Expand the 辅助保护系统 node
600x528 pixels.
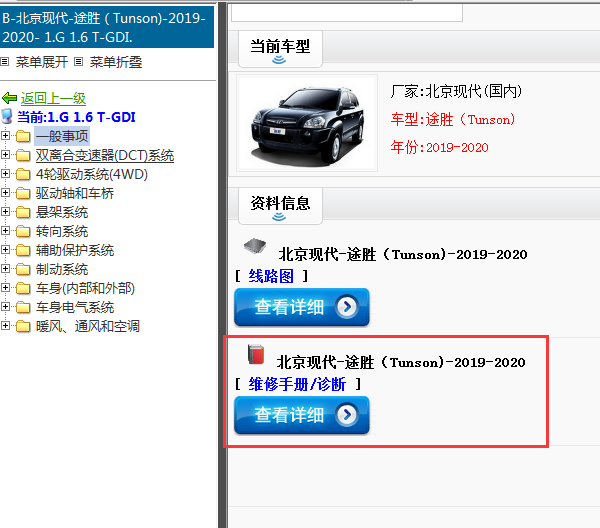click(x=5, y=249)
